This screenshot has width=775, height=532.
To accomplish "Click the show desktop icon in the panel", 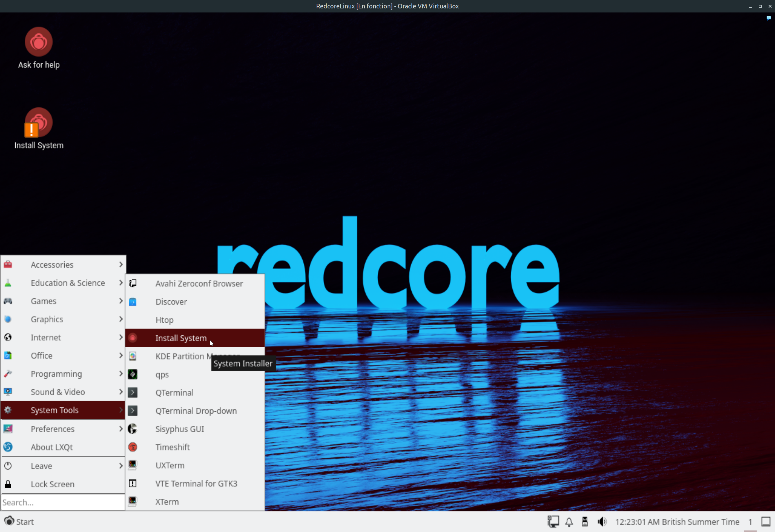I will (766, 522).
